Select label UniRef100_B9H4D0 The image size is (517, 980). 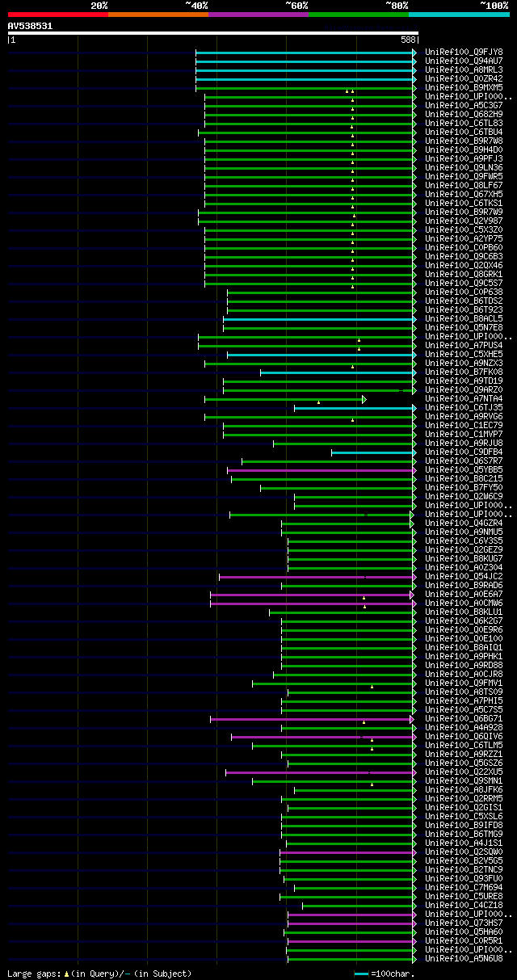point(464,149)
